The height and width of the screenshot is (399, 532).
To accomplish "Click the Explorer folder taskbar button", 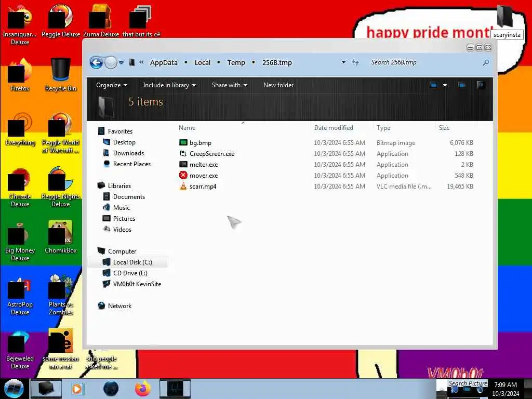I will [46, 389].
